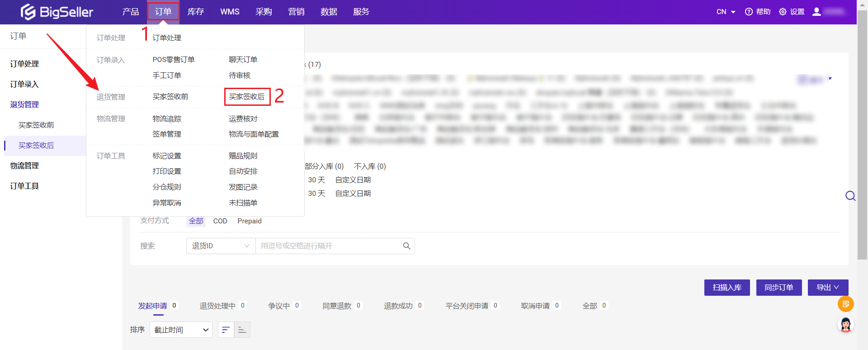Choose 物流与面单配置 menu entry
The height and width of the screenshot is (350, 868).
coord(254,134)
